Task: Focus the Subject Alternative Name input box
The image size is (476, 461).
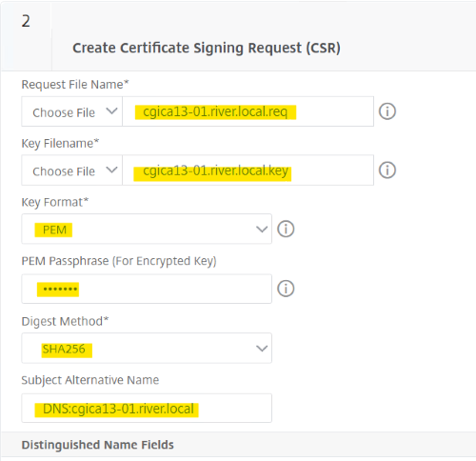Action: [147, 408]
